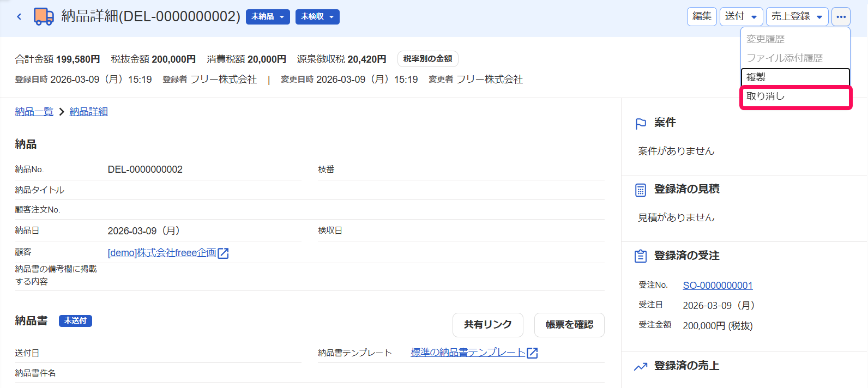Click the 受注金額 value 200,000円 (税抜)

[x=718, y=326]
